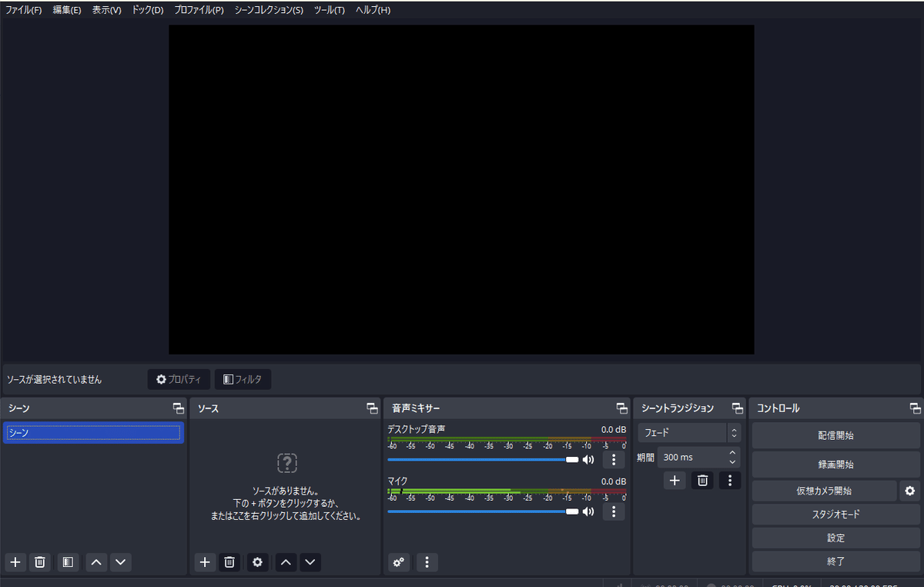This screenshot has width=924, height=587.
Task: Open 設定 from Controls panel
Action: [836, 538]
